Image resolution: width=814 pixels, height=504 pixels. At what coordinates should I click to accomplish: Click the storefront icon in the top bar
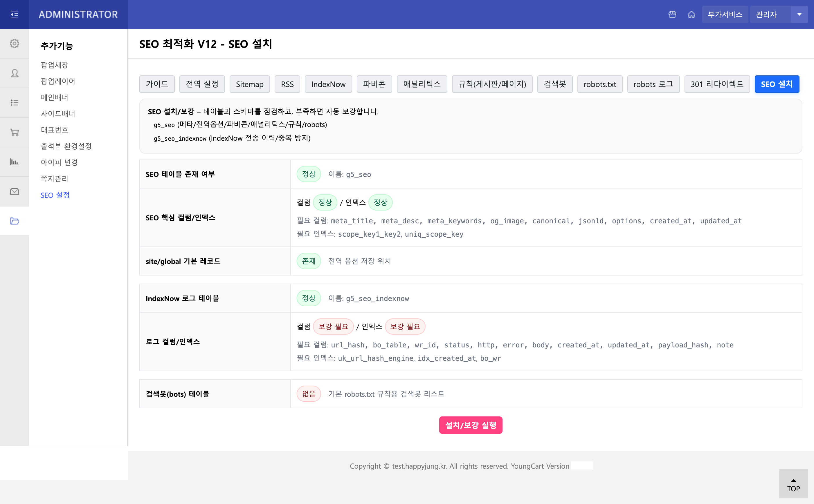(x=672, y=14)
